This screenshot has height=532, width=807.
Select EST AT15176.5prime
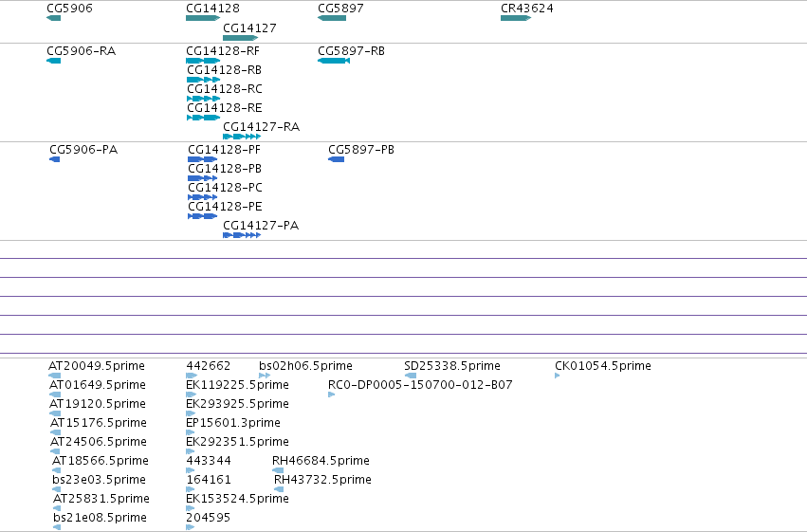pos(56,432)
